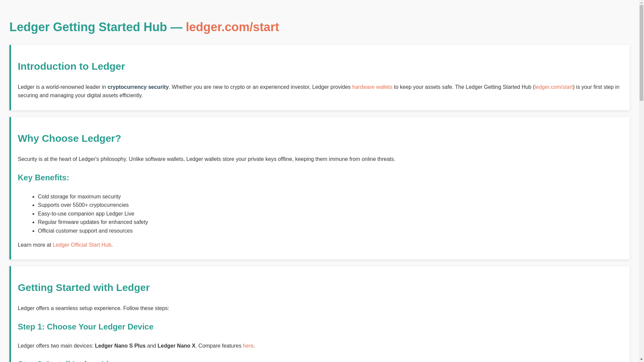Click the 'Official customer support and resources' bullet

85,231
